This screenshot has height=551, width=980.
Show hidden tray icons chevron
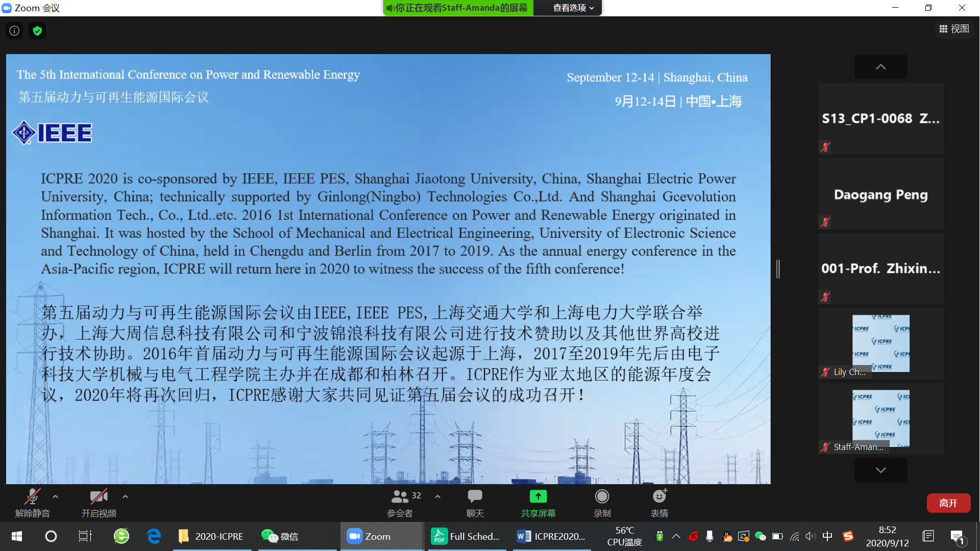(x=676, y=536)
